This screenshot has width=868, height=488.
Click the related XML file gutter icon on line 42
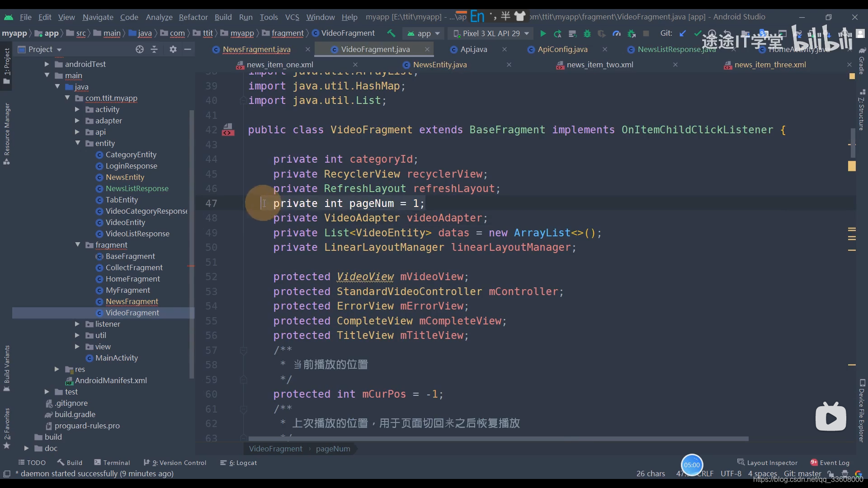pyautogui.click(x=228, y=130)
